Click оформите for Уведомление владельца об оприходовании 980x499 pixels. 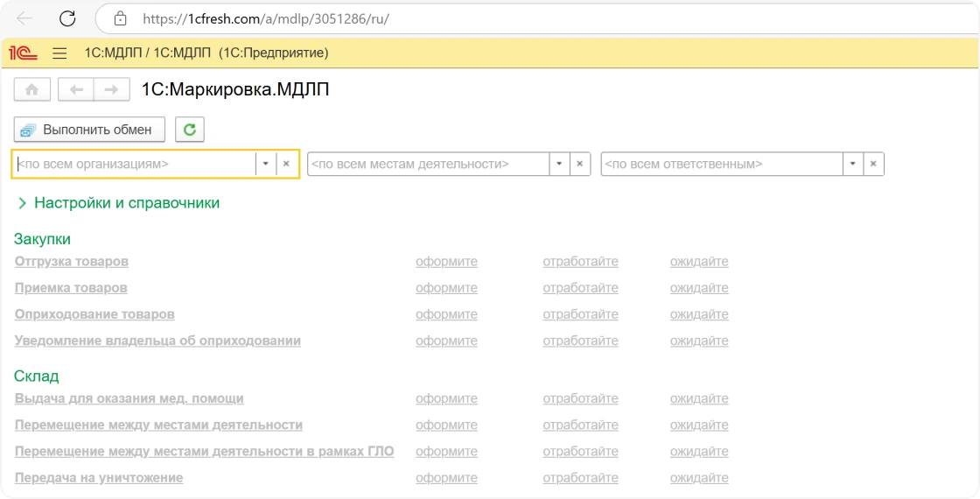(x=446, y=341)
